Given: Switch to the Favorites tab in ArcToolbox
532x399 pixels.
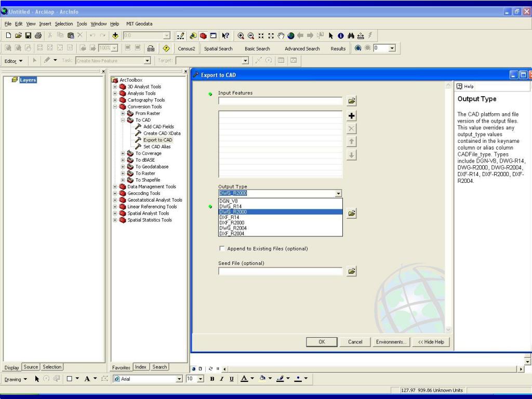Looking at the screenshot, I should (x=121, y=367).
